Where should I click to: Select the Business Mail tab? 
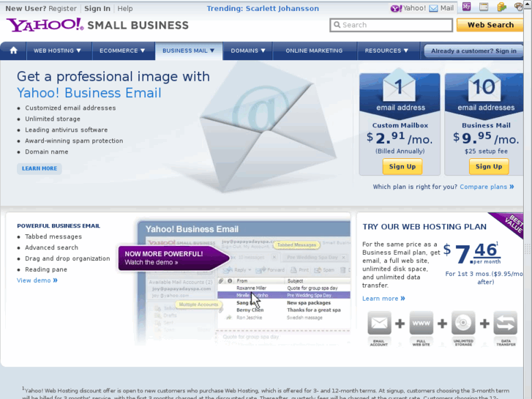coord(189,51)
